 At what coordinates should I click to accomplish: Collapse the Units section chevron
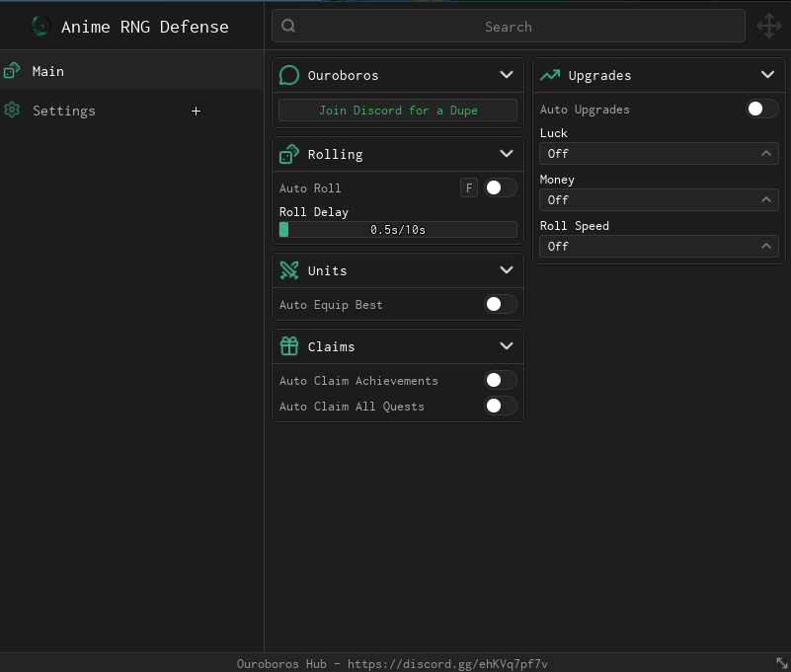507,270
